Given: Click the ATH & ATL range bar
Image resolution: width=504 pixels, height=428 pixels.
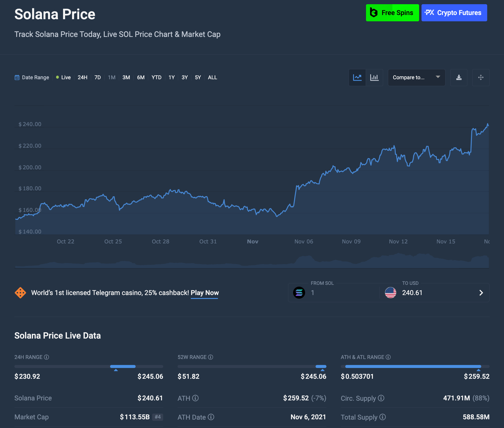Looking at the screenshot, I should pyautogui.click(x=415, y=366).
